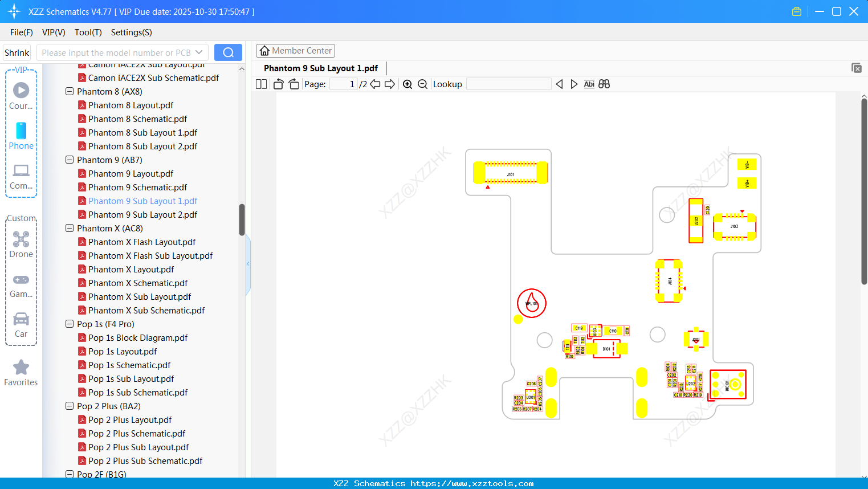Open the Tool(T) menu
Viewport: 868px width, 489px height.
[x=88, y=32]
